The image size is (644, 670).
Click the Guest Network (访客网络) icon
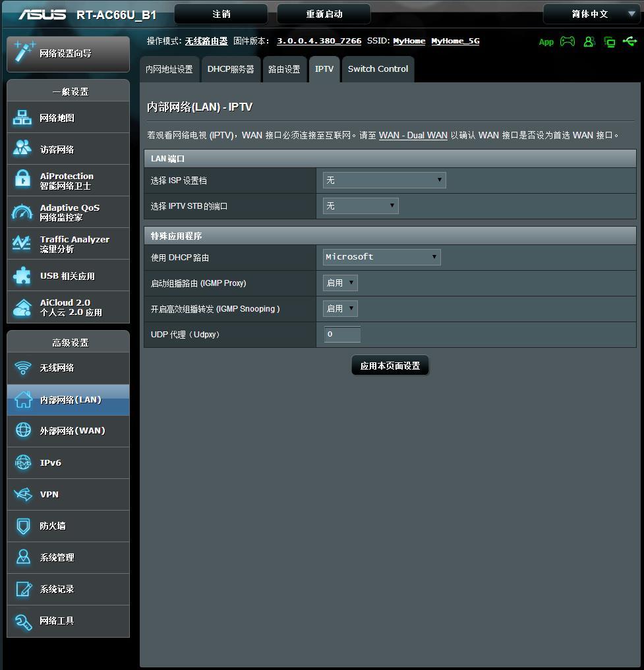pos(22,149)
